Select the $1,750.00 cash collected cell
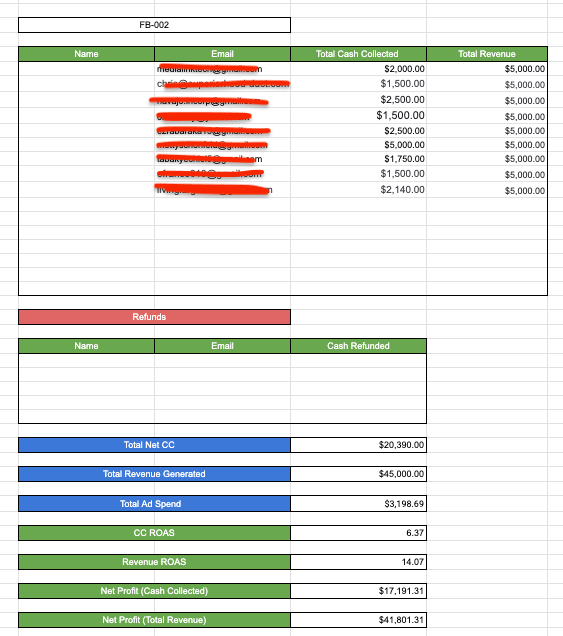 pos(358,159)
